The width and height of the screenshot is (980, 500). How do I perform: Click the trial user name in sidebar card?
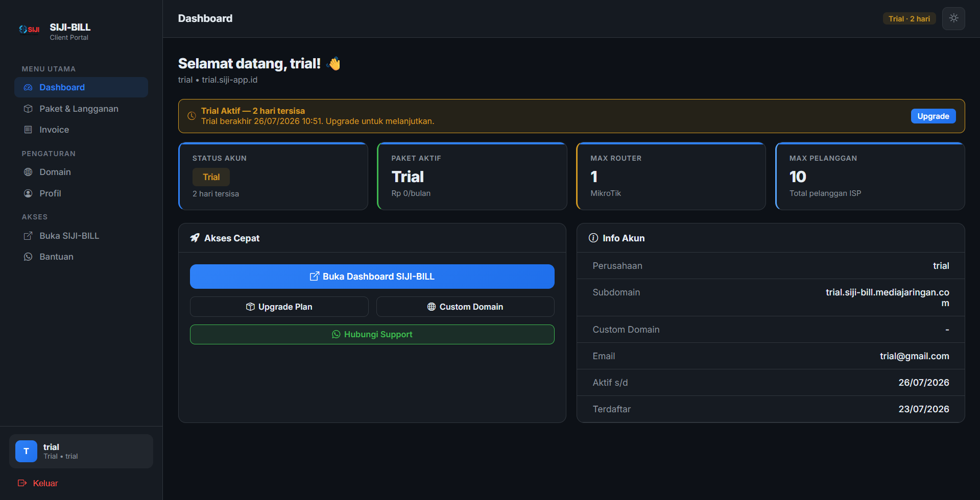[51, 447]
